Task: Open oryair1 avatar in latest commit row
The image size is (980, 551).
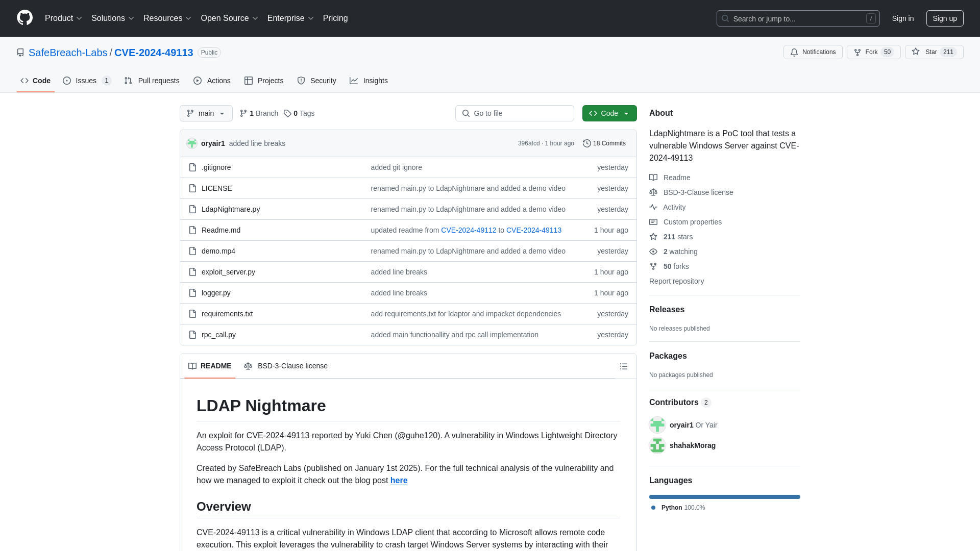Action: point(192,143)
